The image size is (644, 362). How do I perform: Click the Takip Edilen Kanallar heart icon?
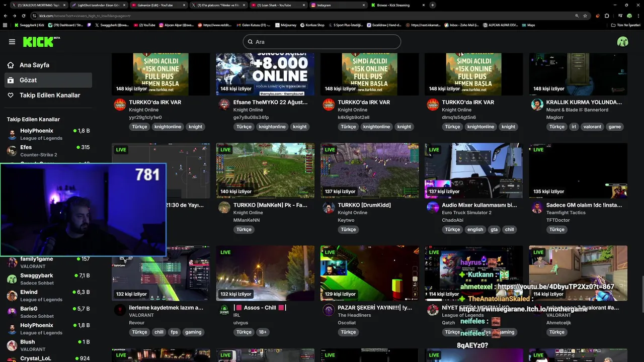[11, 95]
